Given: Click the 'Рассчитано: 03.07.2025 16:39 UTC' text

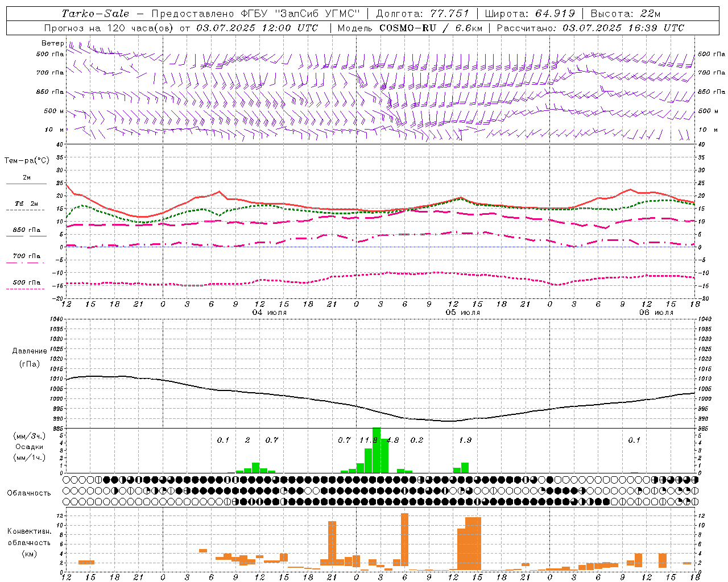Looking at the screenshot, I should tap(590, 28).
